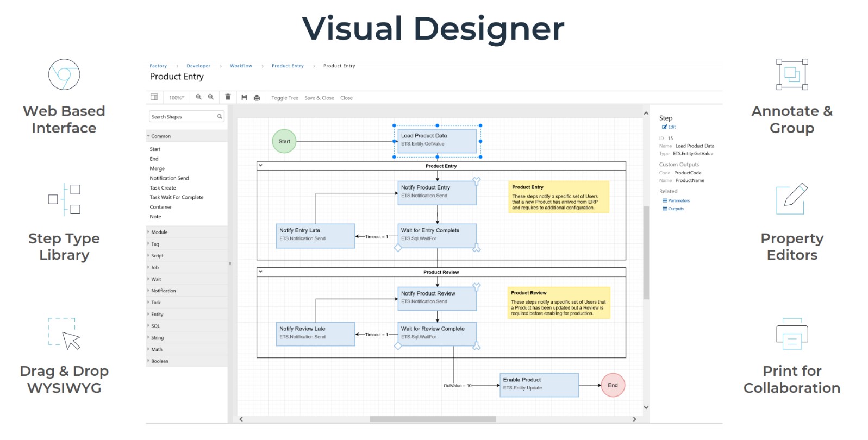The width and height of the screenshot is (868, 440).
Task: Click the panel layout icon in toolbar
Action: pyautogui.click(x=154, y=97)
